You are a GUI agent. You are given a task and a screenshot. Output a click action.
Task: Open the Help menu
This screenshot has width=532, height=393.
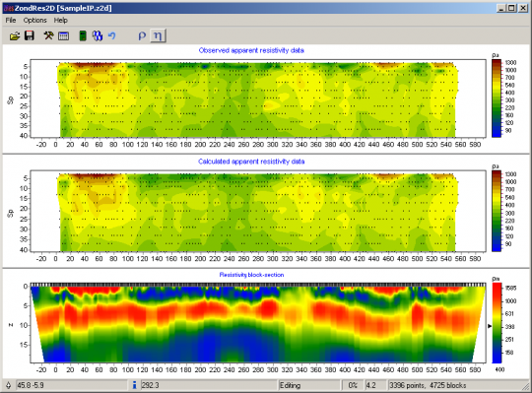point(61,21)
